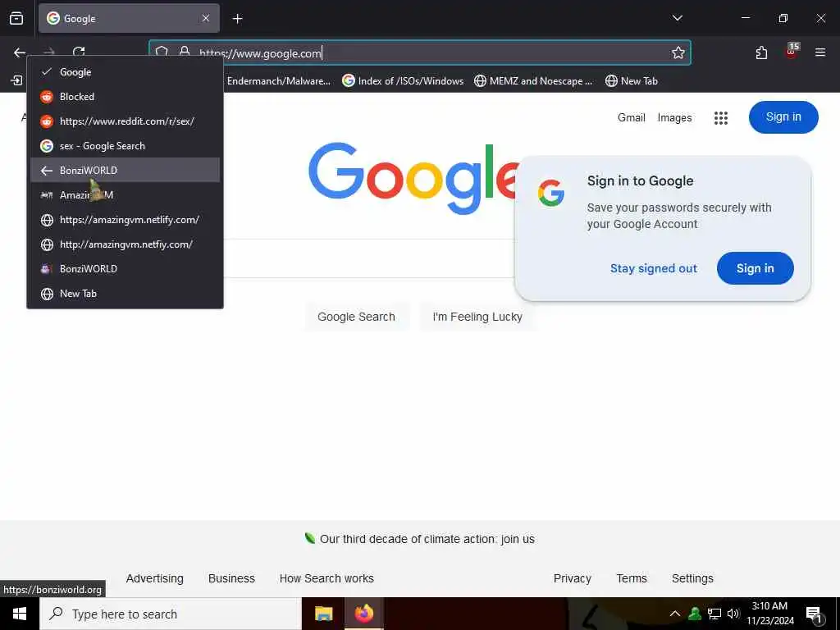Open the taskbar clock and date
This screenshot has height=630, width=840.
769,614
